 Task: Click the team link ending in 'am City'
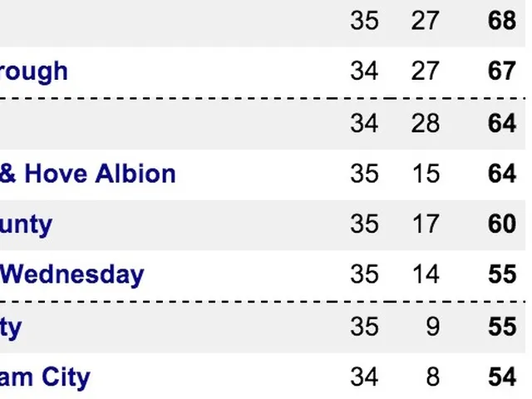(x=45, y=377)
